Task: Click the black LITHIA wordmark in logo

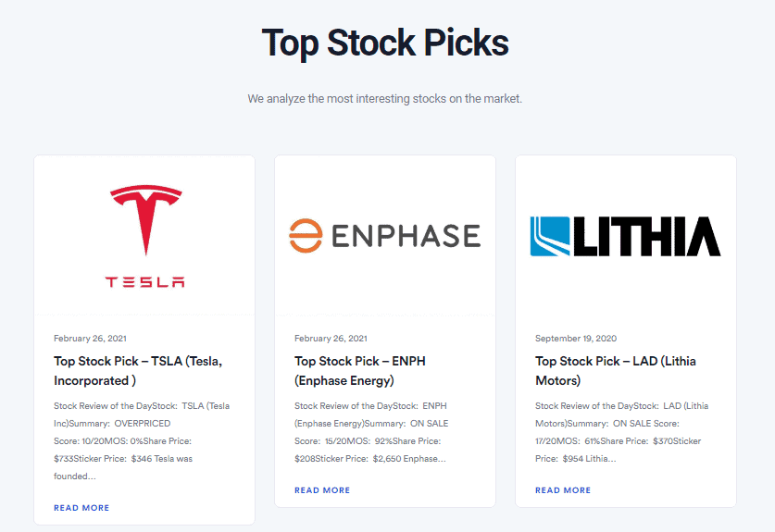Action: click(x=648, y=236)
